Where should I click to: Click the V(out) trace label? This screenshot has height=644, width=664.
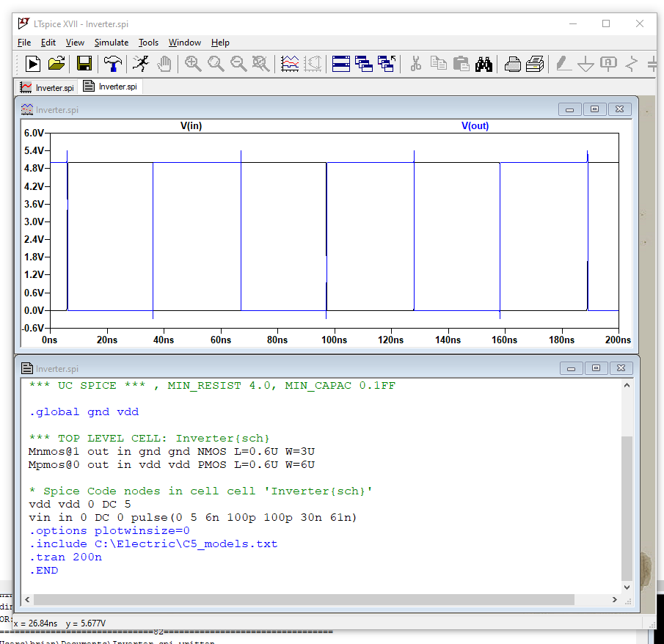point(475,125)
